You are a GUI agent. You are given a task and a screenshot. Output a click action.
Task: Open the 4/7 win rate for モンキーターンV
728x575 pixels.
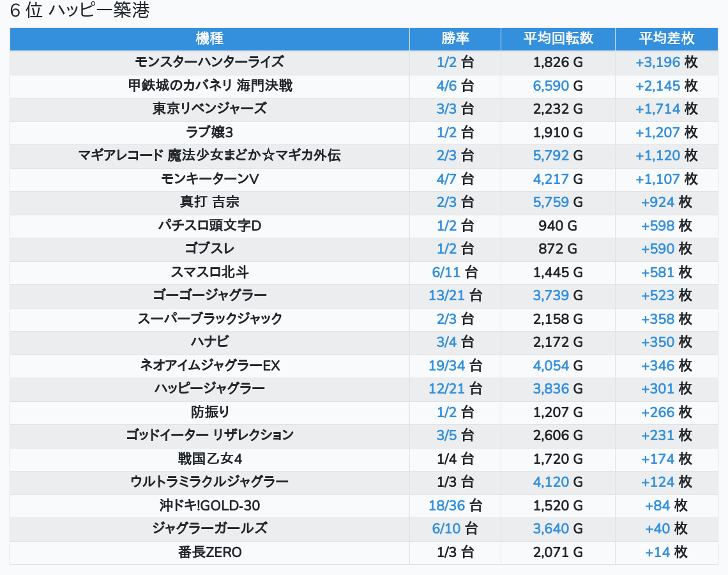pyautogui.click(x=446, y=179)
